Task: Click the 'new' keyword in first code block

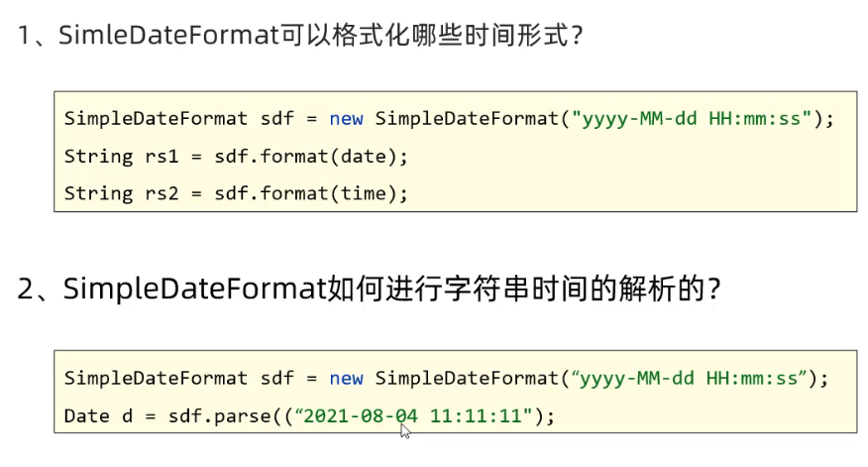Action: tap(347, 119)
